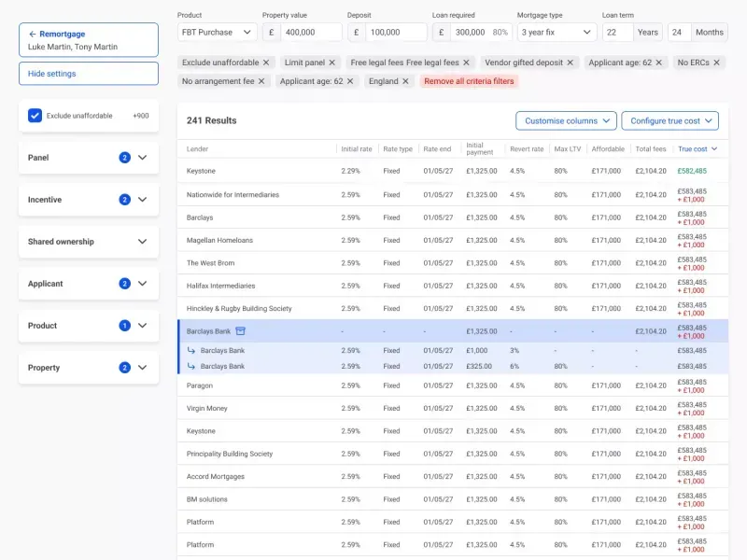Click the Max LTV column header
747x560 pixels.
[568, 148]
